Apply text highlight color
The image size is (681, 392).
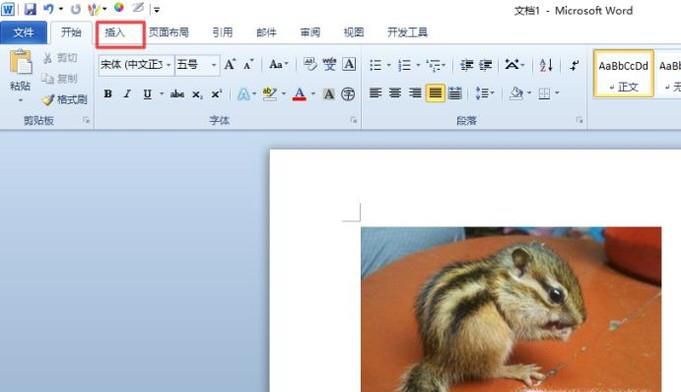click(270, 94)
